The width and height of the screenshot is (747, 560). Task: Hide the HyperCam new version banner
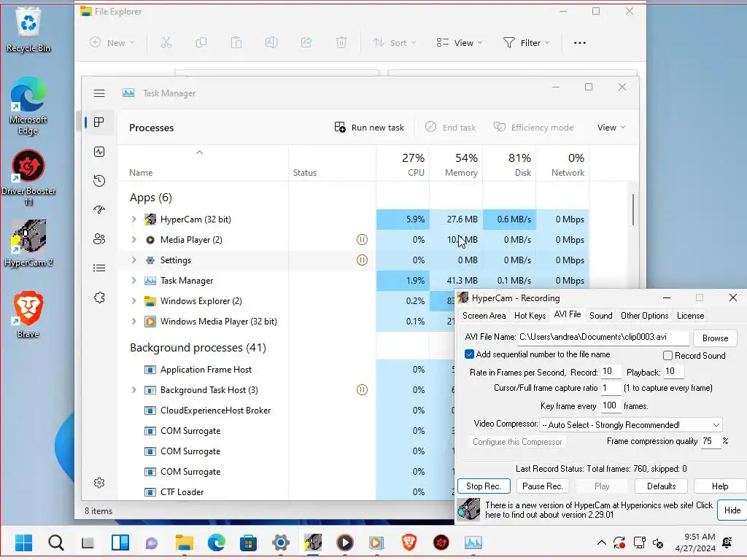click(732, 510)
